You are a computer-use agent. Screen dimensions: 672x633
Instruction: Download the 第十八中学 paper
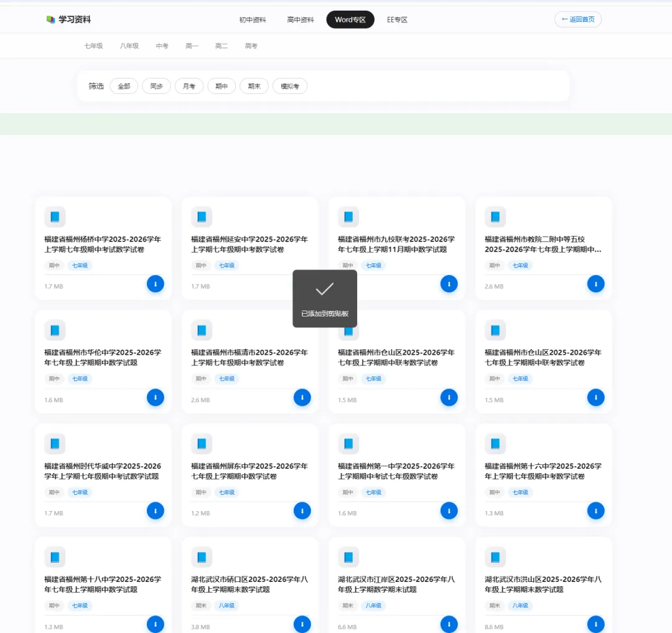pos(155,624)
